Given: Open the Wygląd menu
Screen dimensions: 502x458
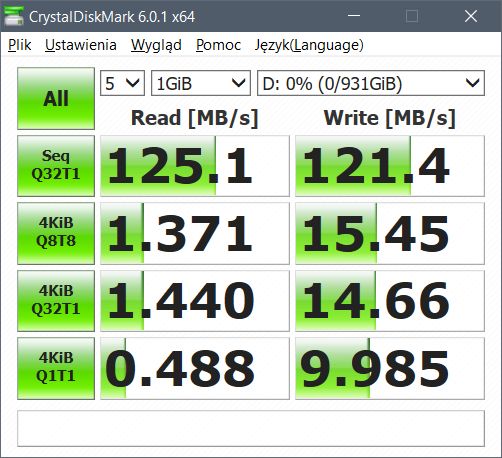Looking at the screenshot, I should pyautogui.click(x=156, y=45).
